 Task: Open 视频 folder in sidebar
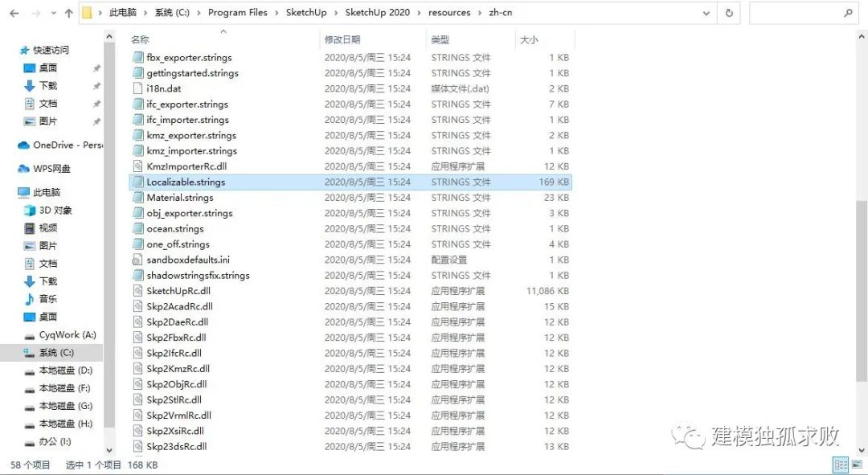pyautogui.click(x=47, y=227)
